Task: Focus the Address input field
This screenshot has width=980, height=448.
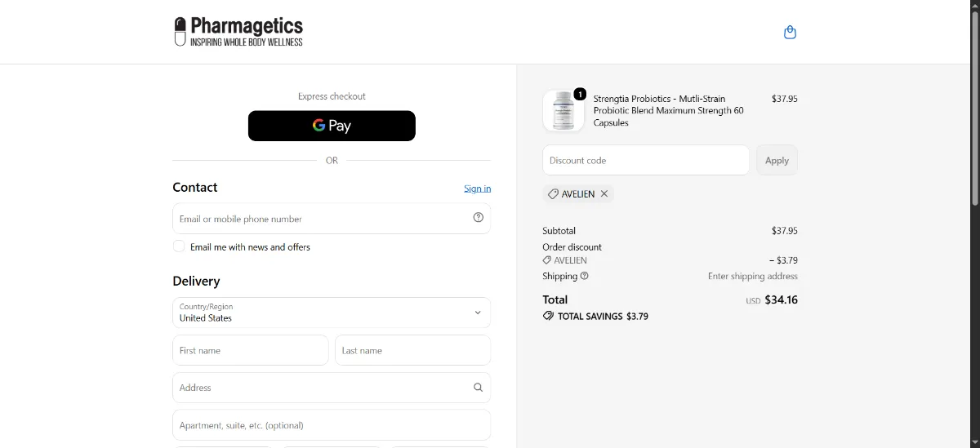Action: 332,388
